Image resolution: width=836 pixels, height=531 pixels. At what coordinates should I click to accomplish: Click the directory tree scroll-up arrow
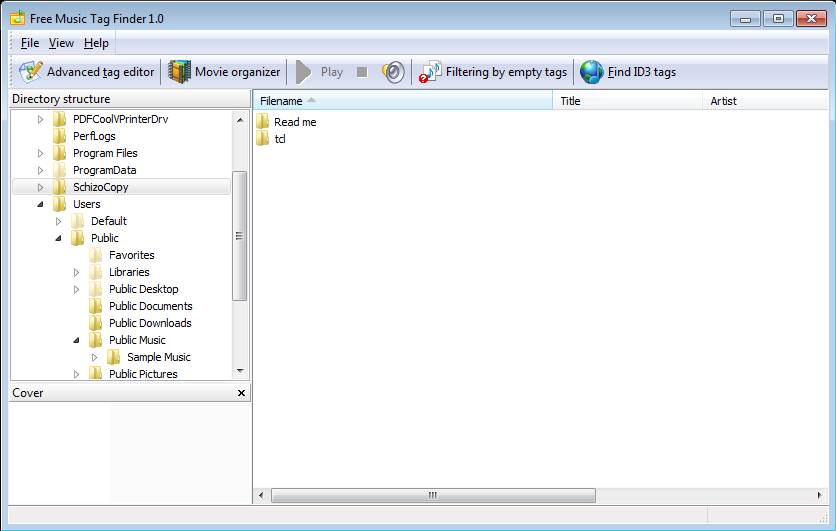(x=240, y=120)
